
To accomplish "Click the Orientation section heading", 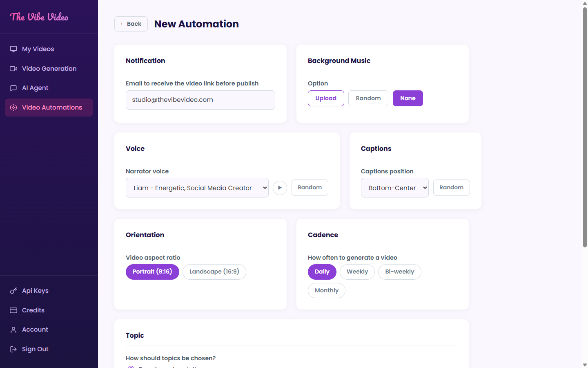I will point(145,235).
